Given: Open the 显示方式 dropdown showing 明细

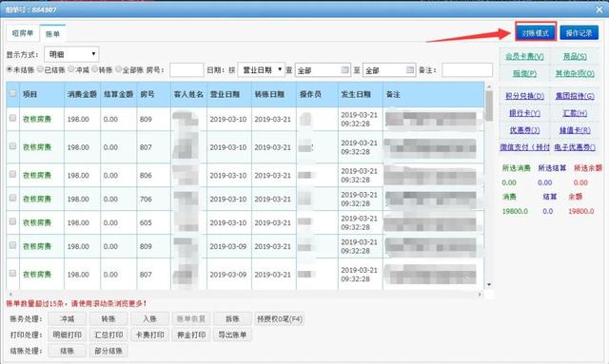Looking at the screenshot, I should click(x=71, y=54).
